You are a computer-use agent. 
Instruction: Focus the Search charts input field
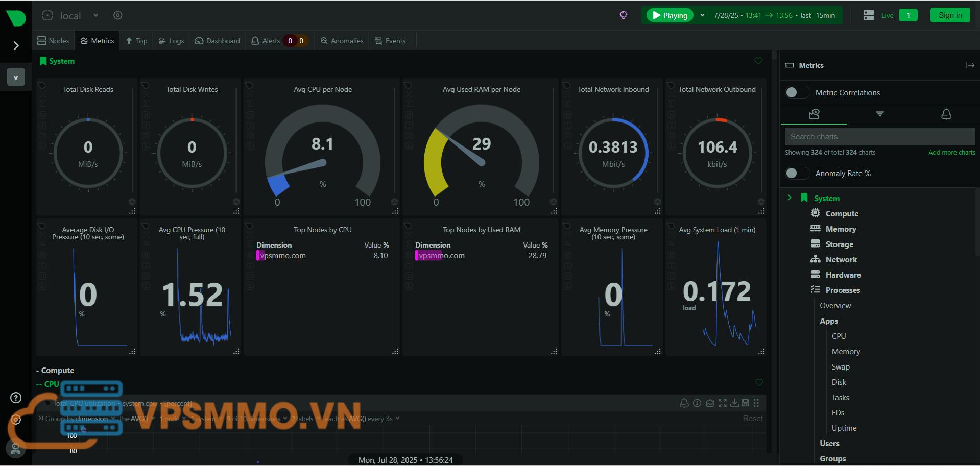coord(879,137)
